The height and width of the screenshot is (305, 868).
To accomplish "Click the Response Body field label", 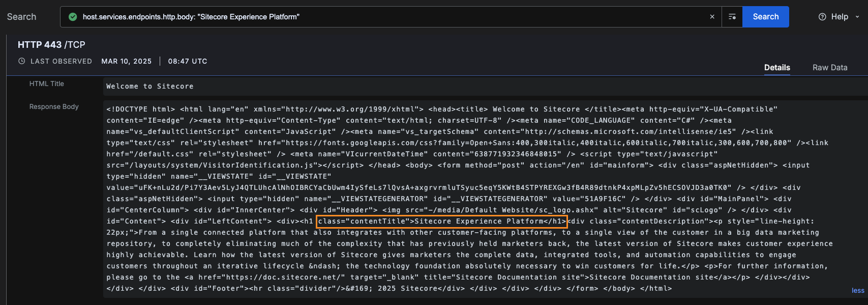I will [x=54, y=106].
